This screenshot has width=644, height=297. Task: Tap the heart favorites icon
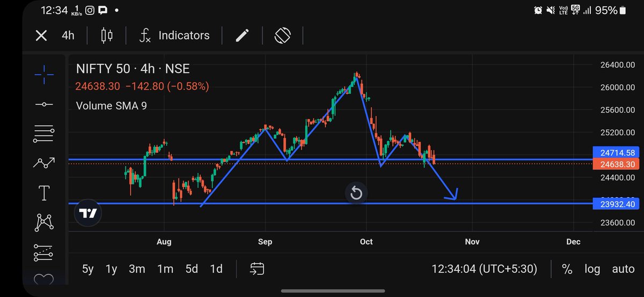pos(44,279)
